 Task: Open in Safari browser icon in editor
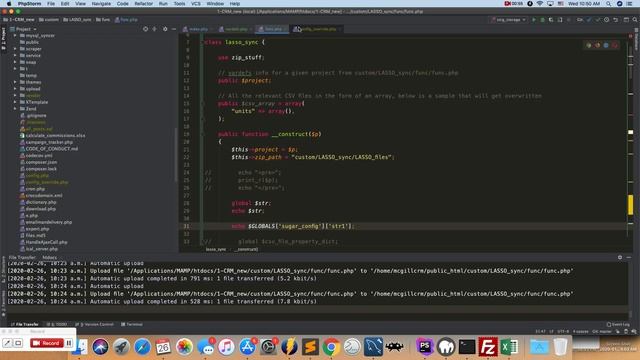tap(606, 45)
